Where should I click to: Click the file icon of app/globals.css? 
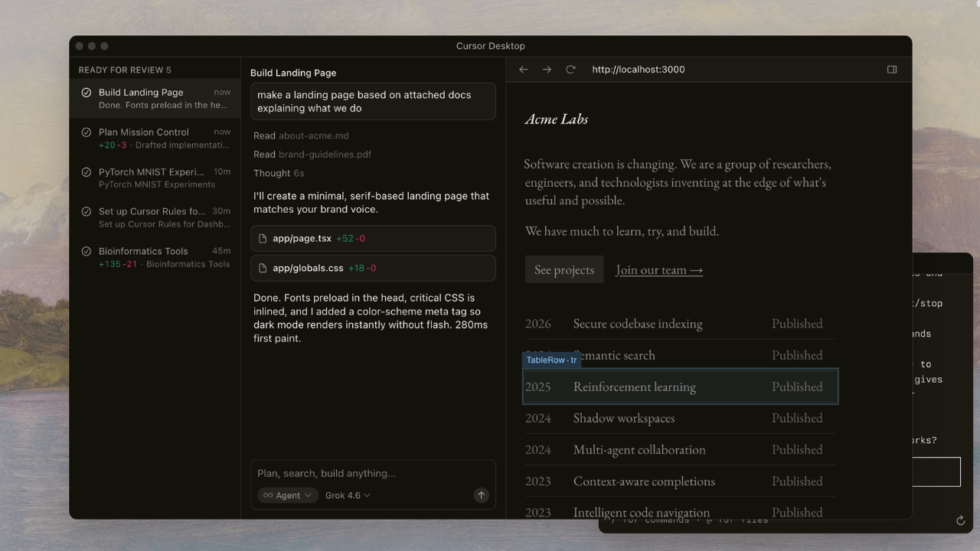coord(263,269)
